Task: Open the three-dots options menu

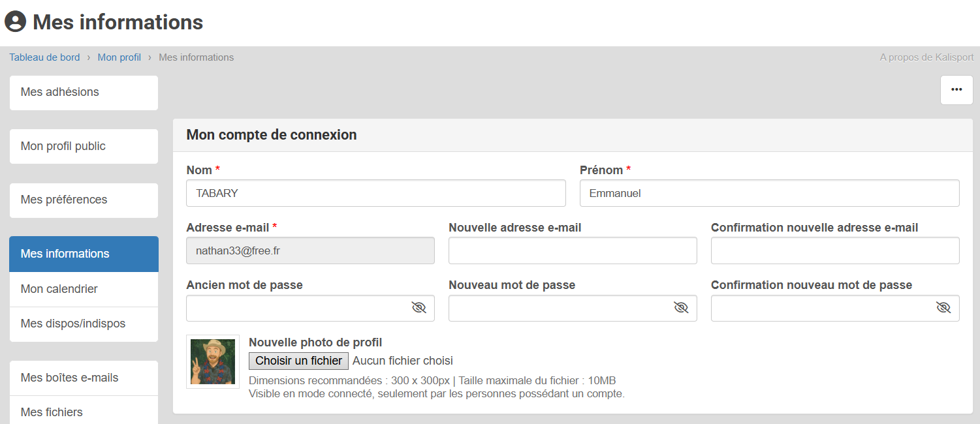Action: point(956,90)
